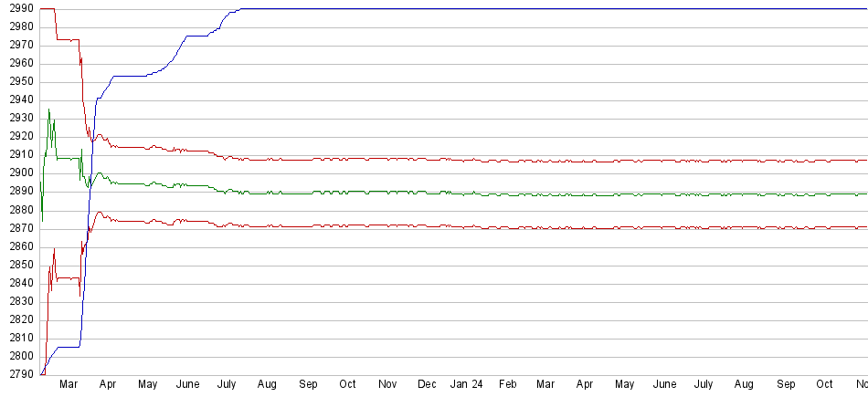The width and height of the screenshot is (868, 397).
Task: Click the Oct label left of Nov
Action: [x=347, y=384]
